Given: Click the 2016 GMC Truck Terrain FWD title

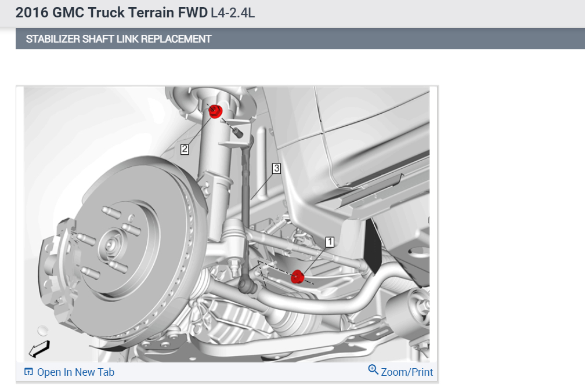Looking at the screenshot, I should click(111, 12).
